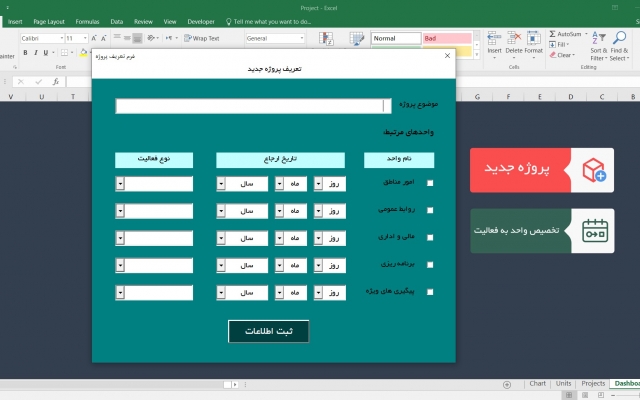The image size is (640, 400).
Task: Click the Orientation text angle icon
Action: click(x=151, y=38)
